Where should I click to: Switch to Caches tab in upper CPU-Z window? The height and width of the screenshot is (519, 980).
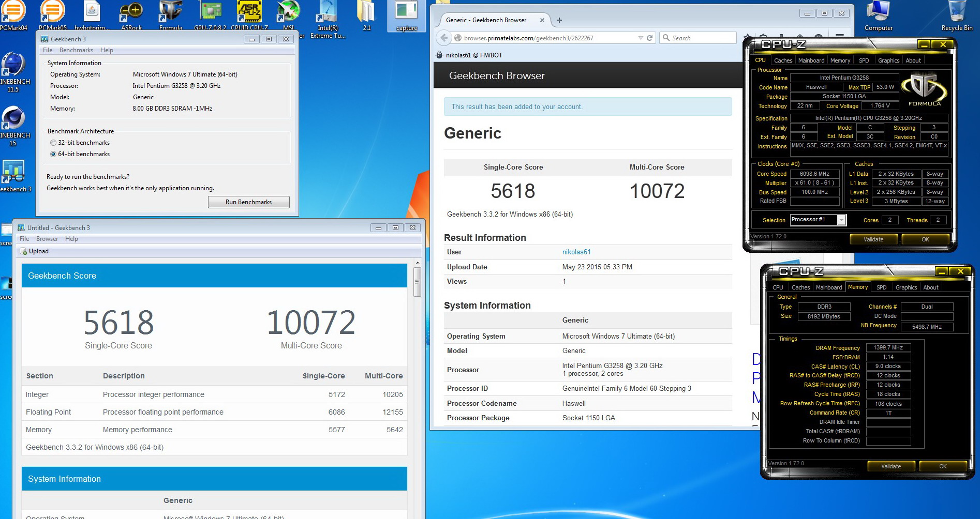[x=783, y=60]
